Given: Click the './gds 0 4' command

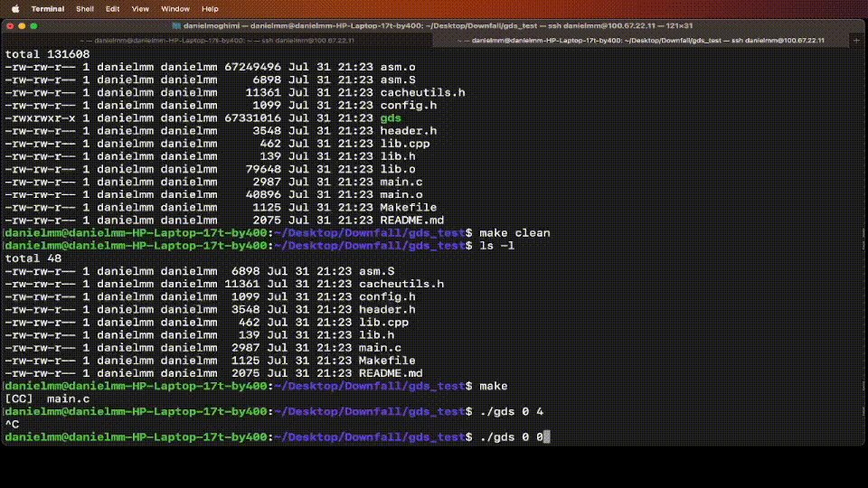Looking at the screenshot, I should click(512, 411).
